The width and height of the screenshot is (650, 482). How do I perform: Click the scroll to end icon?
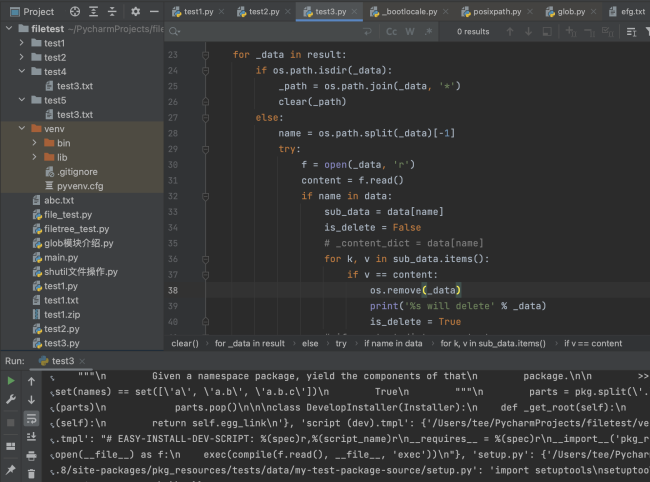31,435
